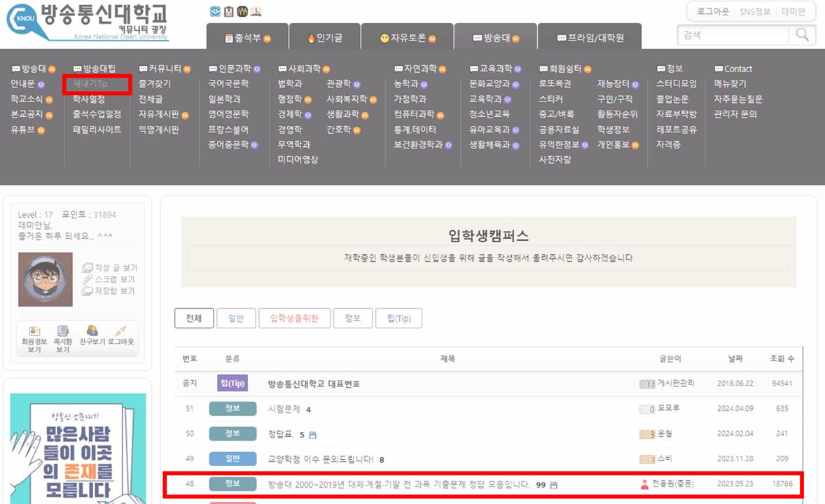The width and height of the screenshot is (825, 504).
Task: Select the 전체 category filter
Action: tap(194, 318)
